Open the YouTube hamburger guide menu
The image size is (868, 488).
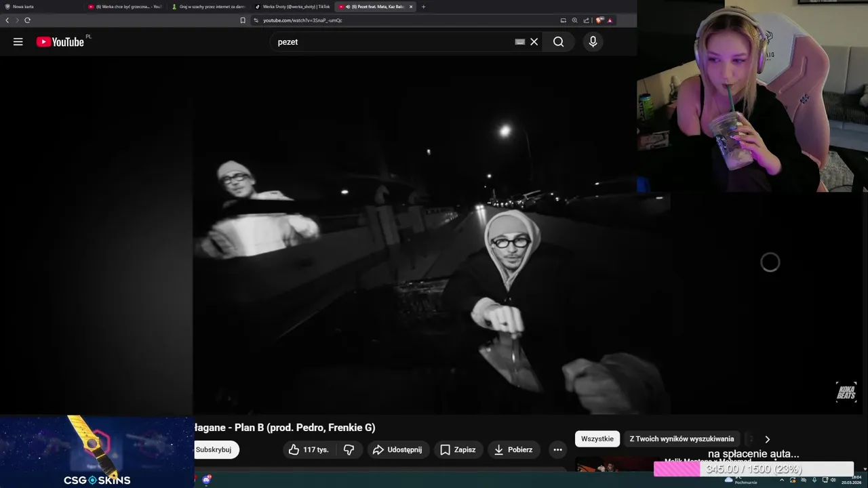point(18,42)
